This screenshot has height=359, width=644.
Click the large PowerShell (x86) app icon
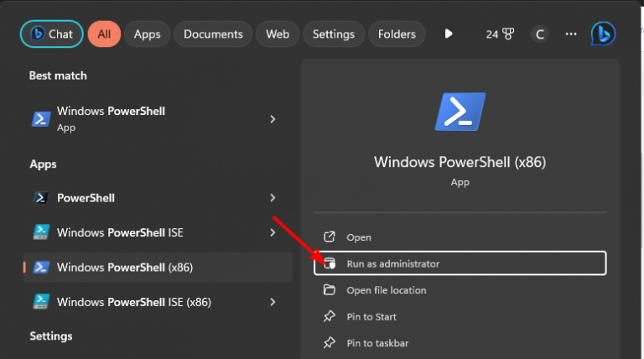tap(460, 112)
